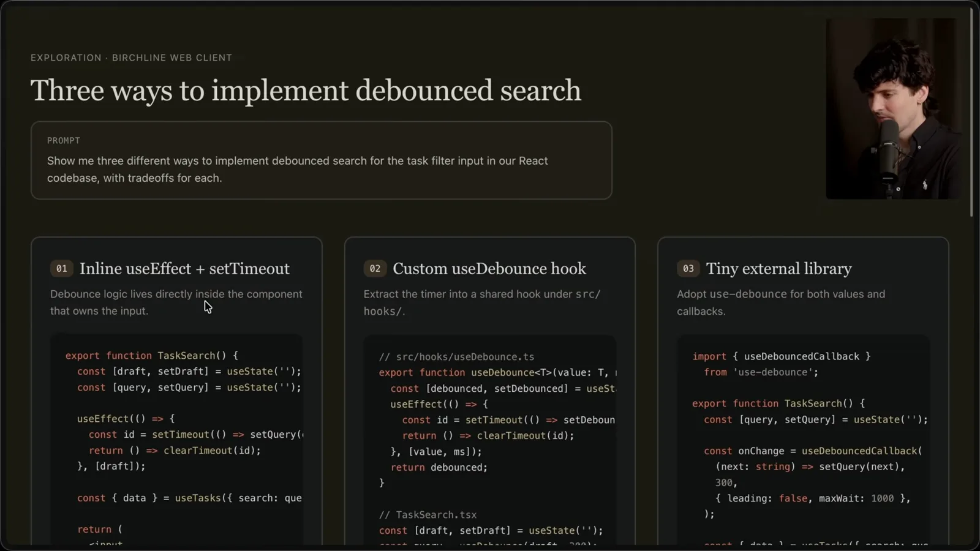Click the vertical scrollbar thumb on the right edge
Viewport: 980px width, 551px height.
coord(971,111)
